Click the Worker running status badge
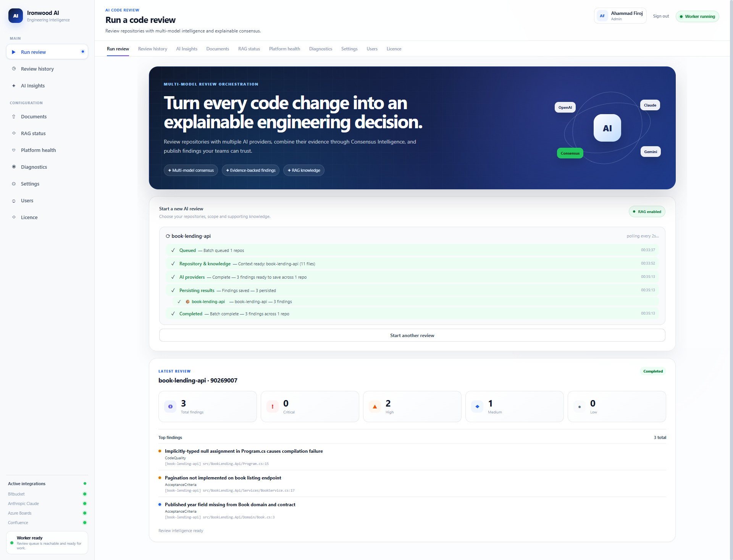This screenshot has width=733, height=560. point(697,16)
